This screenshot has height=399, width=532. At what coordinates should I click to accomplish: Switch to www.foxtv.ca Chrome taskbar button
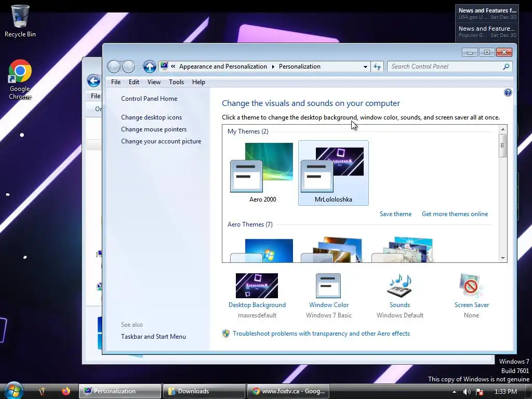pyautogui.click(x=288, y=391)
